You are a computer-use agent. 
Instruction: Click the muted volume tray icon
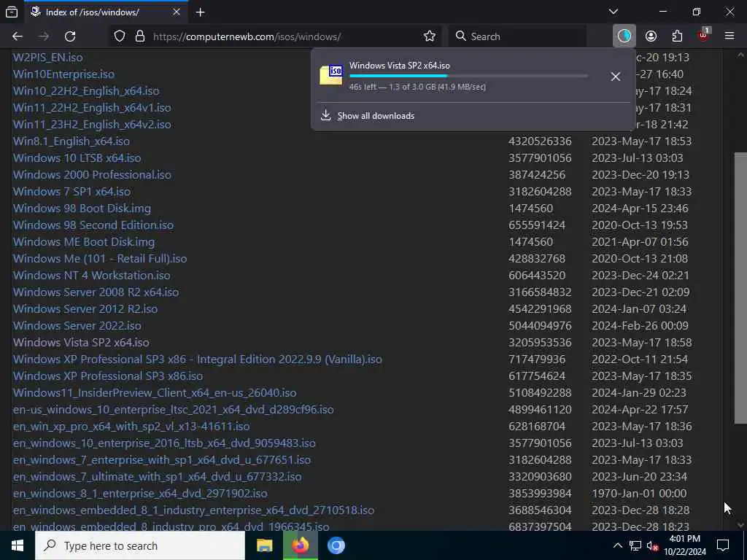[x=652, y=545]
